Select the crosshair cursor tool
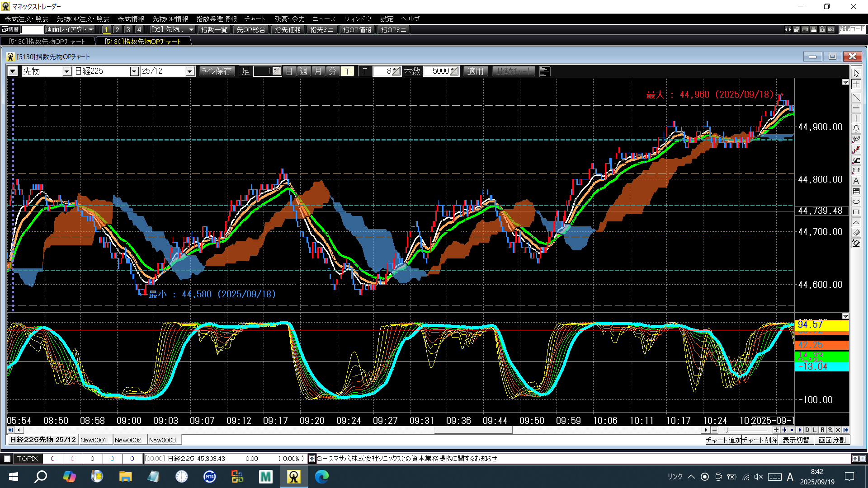868x488 pixels. tap(856, 84)
